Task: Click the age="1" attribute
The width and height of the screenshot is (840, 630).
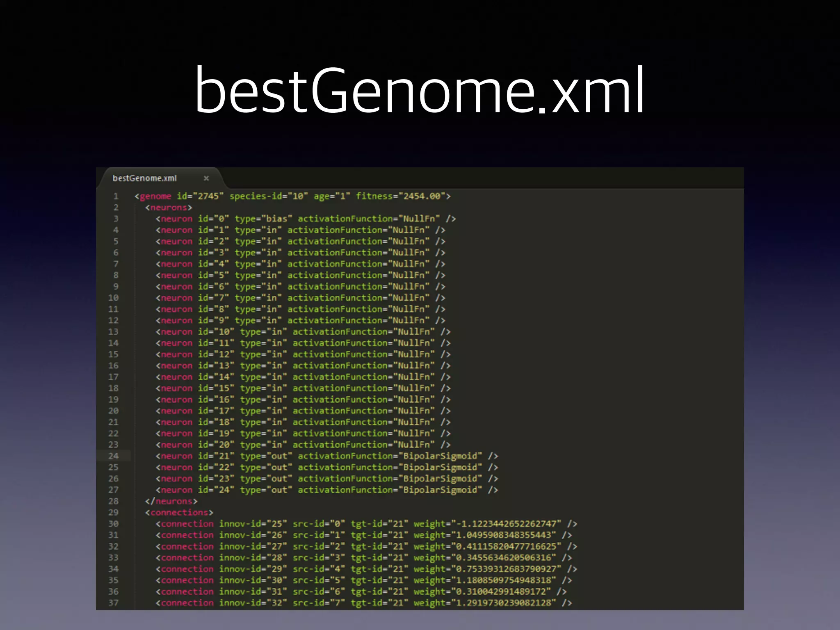Action: click(x=332, y=196)
